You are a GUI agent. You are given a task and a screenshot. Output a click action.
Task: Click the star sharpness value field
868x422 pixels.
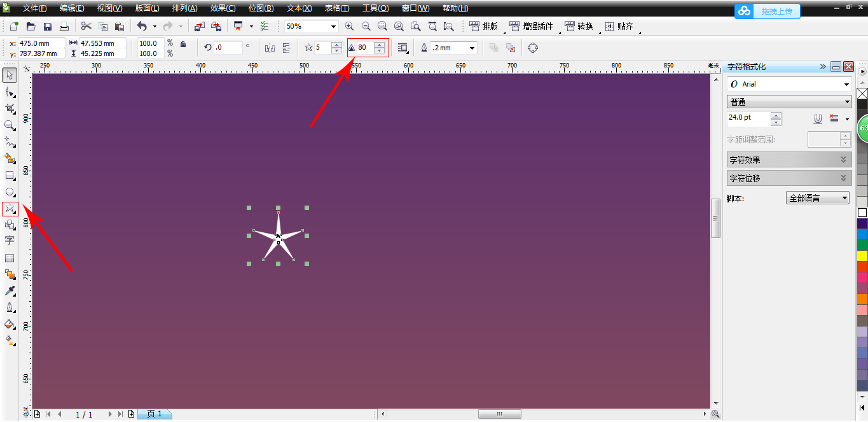tap(365, 48)
